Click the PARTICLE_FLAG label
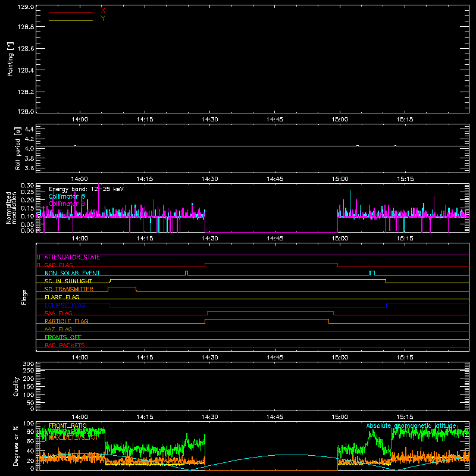 point(67,321)
